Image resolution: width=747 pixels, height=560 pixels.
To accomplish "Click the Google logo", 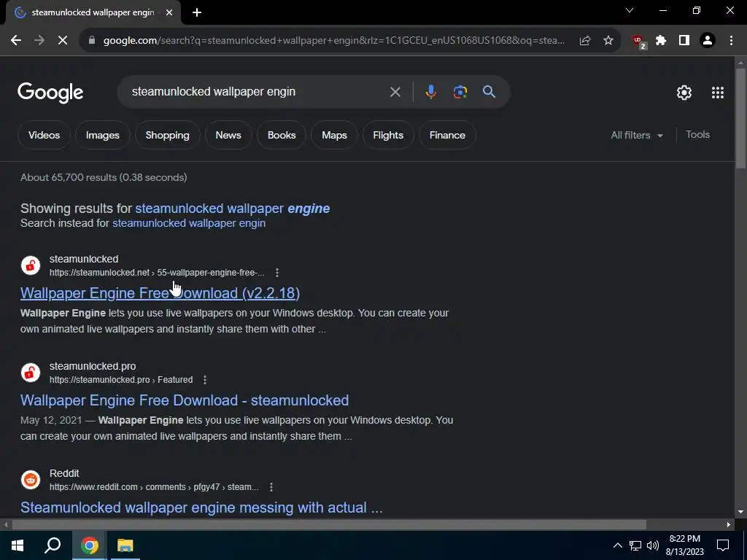I will click(50, 93).
